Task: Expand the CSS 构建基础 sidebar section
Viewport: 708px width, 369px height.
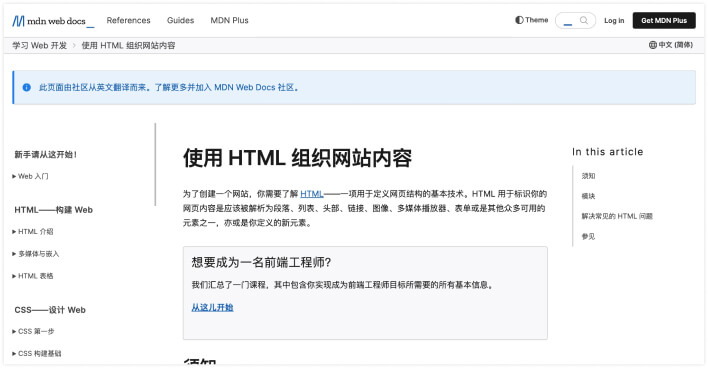Action: coord(37,354)
